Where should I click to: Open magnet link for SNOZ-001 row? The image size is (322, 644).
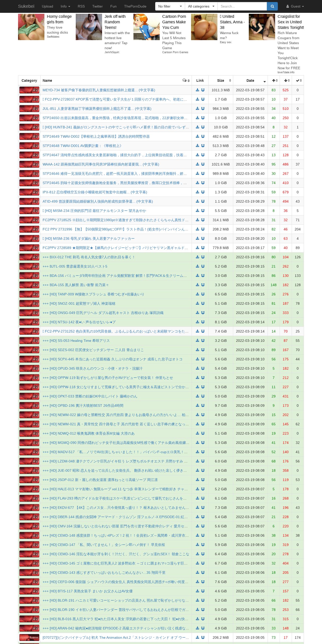(x=203, y=303)
